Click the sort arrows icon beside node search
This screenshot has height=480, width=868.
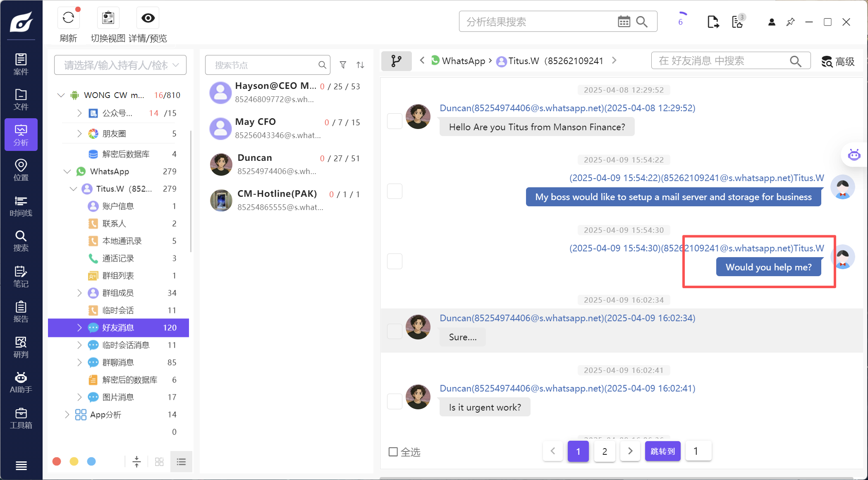click(x=360, y=65)
